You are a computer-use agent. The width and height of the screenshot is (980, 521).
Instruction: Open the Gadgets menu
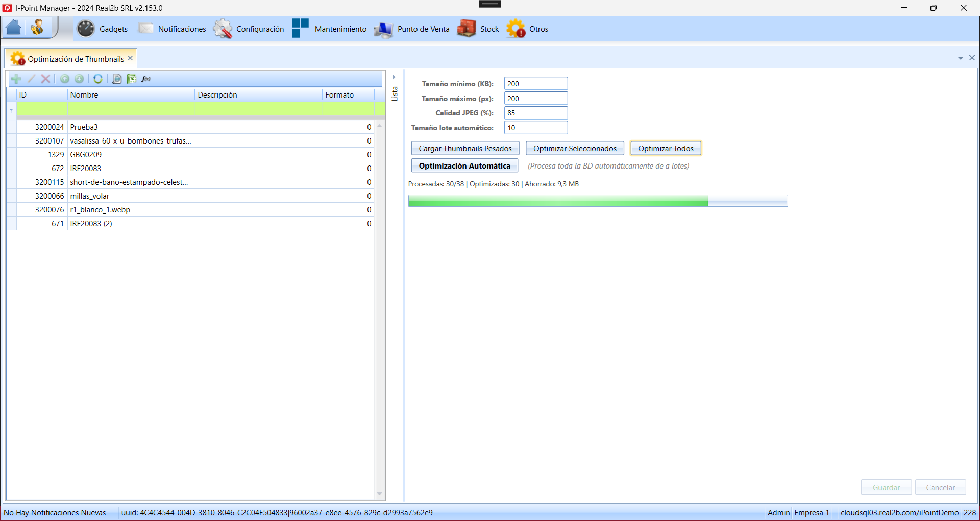pos(113,29)
